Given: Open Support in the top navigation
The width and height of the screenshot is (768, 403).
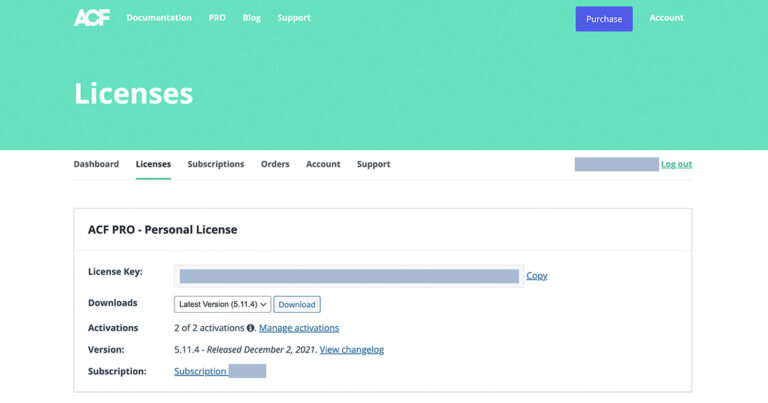Looking at the screenshot, I should pos(294,18).
